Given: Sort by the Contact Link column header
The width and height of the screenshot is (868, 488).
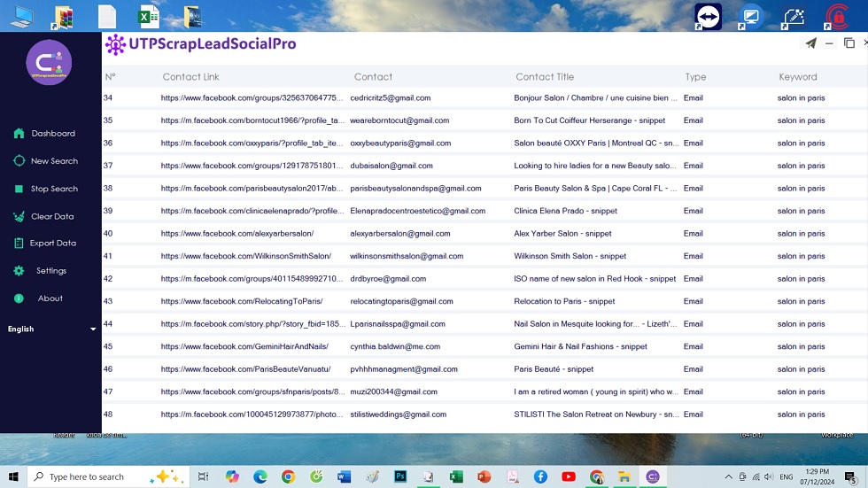Looking at the screenshot, I should (x=190, y=77).
